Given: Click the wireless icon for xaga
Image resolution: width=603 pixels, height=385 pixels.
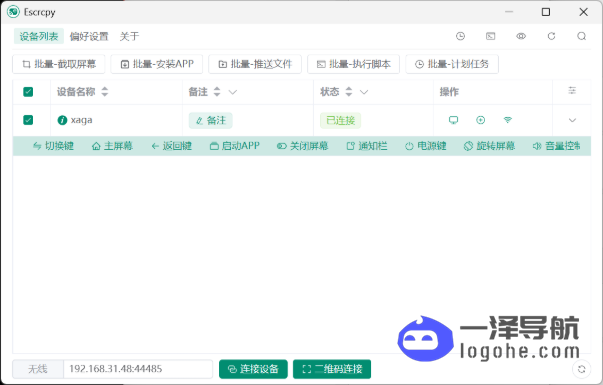Looking at the screenshot, I should point(508,120).
